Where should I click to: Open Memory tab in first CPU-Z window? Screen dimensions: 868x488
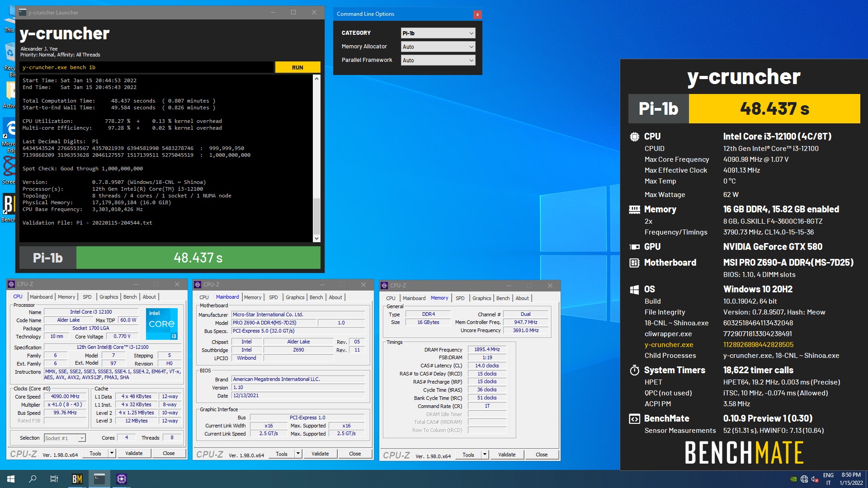tap(66, 297)
